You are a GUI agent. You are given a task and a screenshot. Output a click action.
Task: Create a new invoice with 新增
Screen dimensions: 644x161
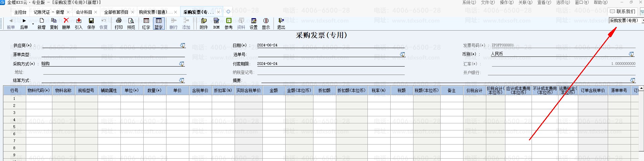[x=41, y=24]
